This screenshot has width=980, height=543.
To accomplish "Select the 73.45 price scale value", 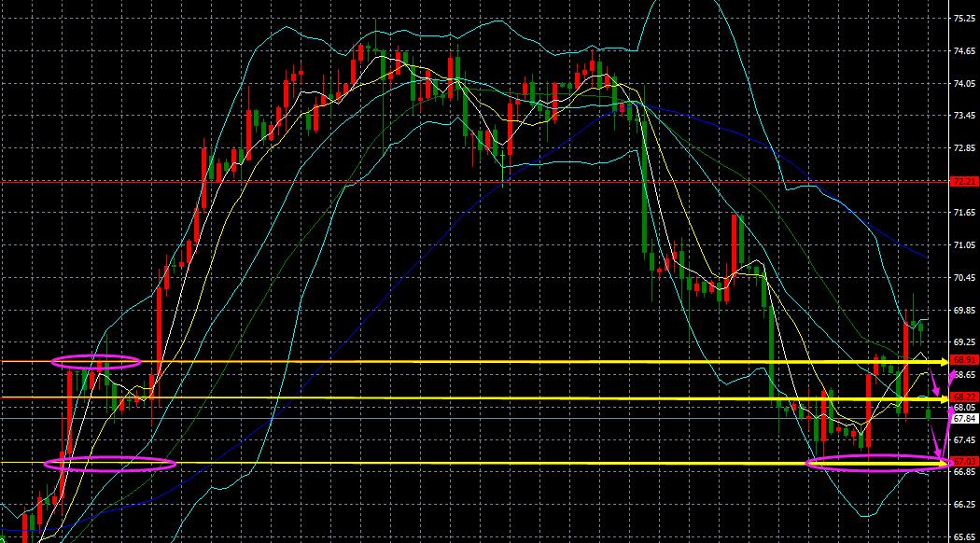I will point(964,116).
